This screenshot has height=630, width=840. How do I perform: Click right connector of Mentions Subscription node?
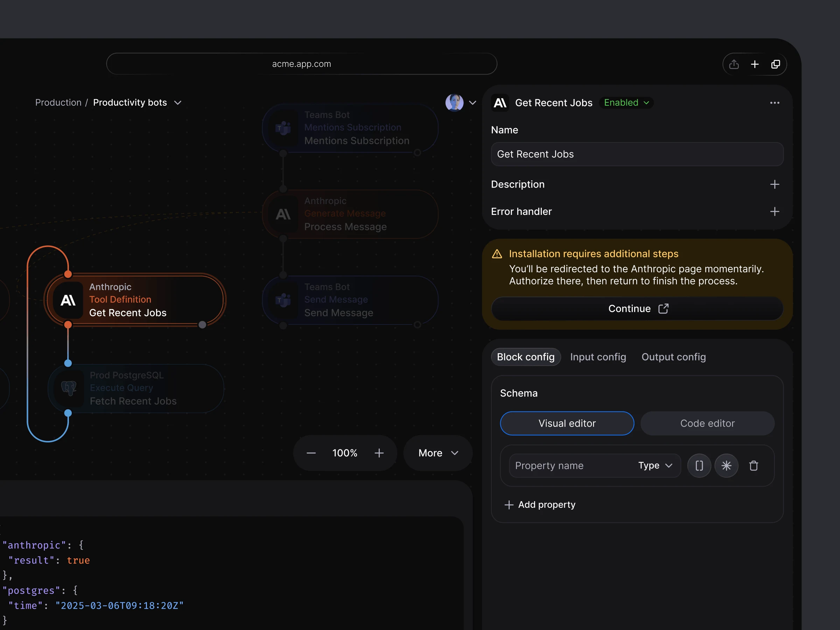(417, 153)
